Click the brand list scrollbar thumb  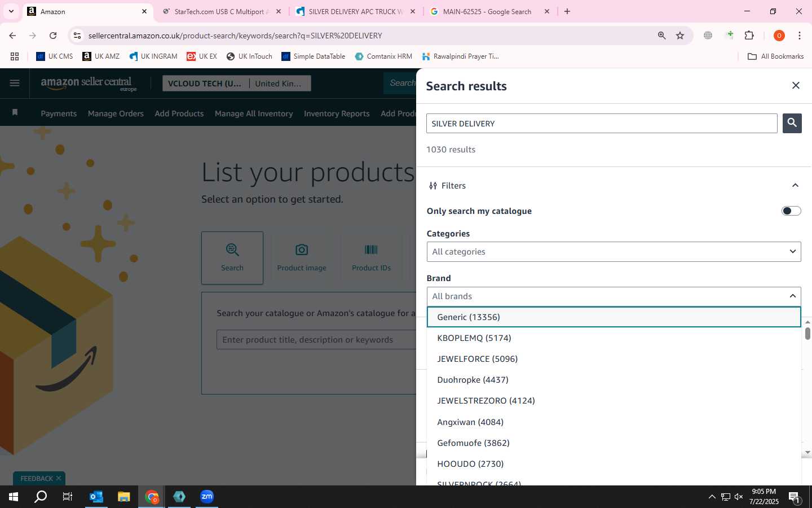807,334
